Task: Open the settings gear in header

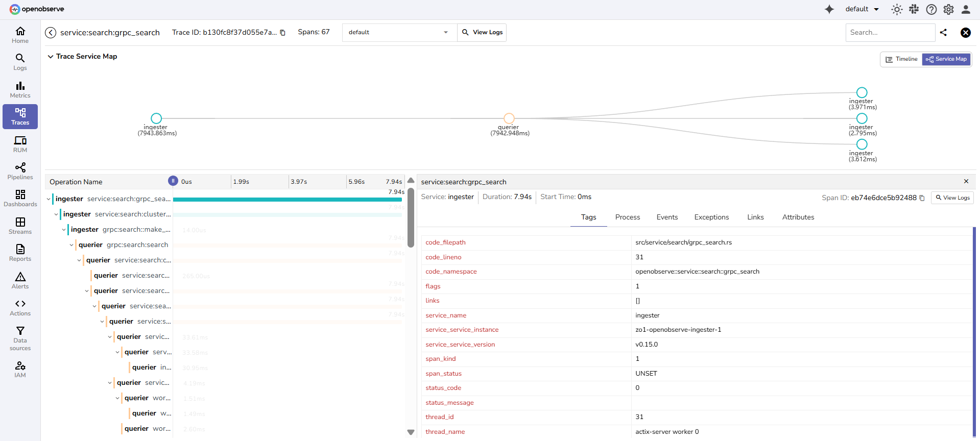Action: [x=948, y=9]
